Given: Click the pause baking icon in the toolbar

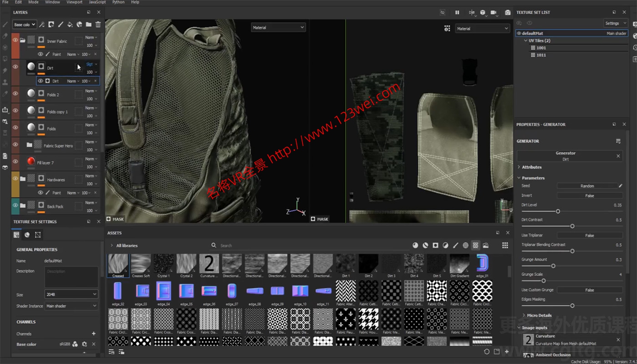Looking at the screenshot, I should tap(457, 12).
